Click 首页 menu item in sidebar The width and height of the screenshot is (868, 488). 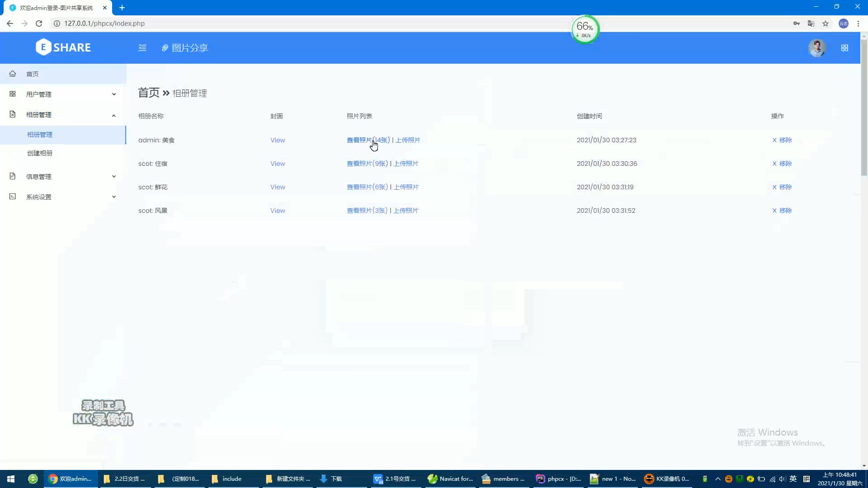pyautogui.click(x=32, y=73)
